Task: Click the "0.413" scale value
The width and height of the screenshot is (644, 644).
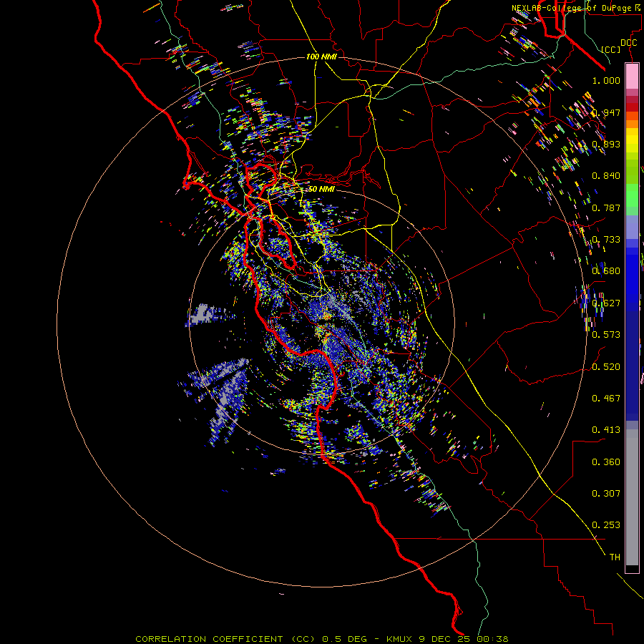Action: 606,430
